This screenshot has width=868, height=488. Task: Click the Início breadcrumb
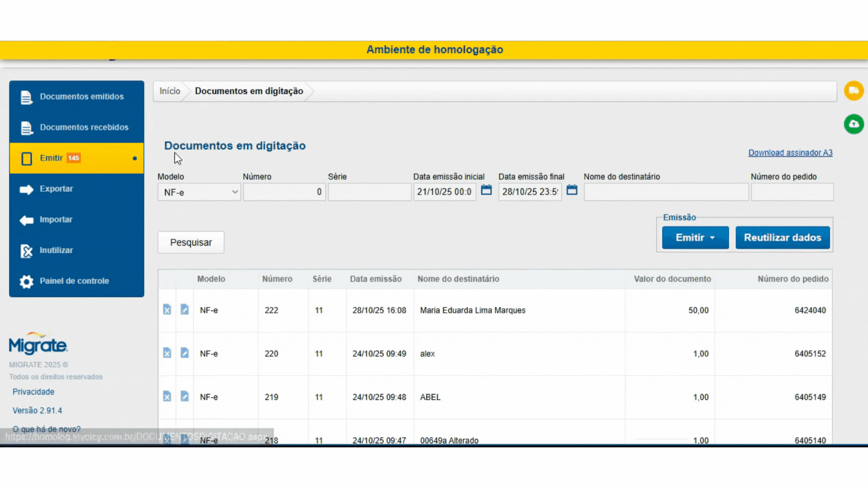tap(170, 91)
